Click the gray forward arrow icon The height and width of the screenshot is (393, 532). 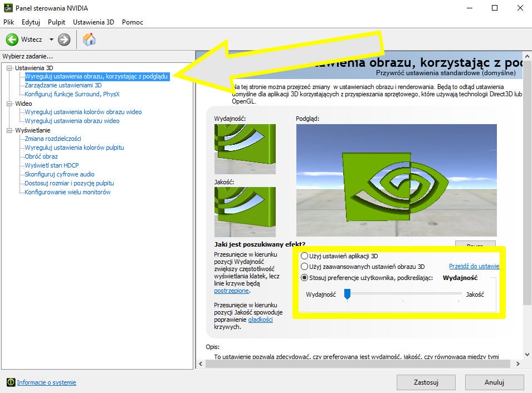point(64,40)
